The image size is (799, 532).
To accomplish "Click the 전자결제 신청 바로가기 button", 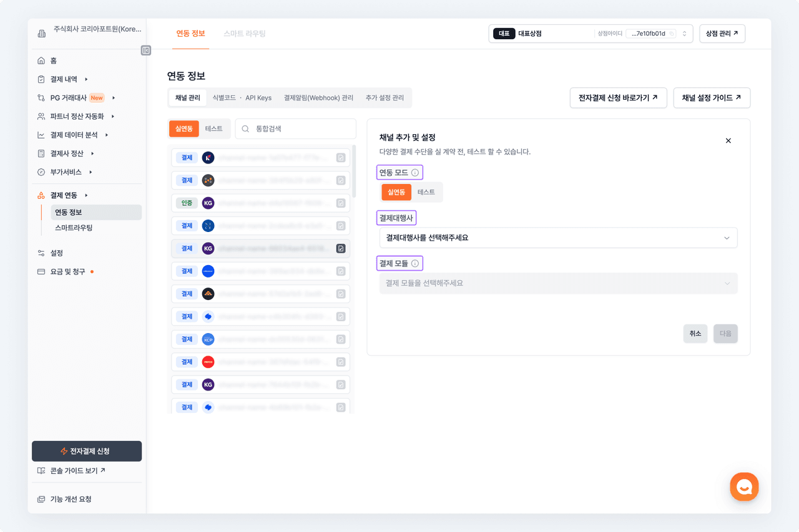I will point(618,98).
